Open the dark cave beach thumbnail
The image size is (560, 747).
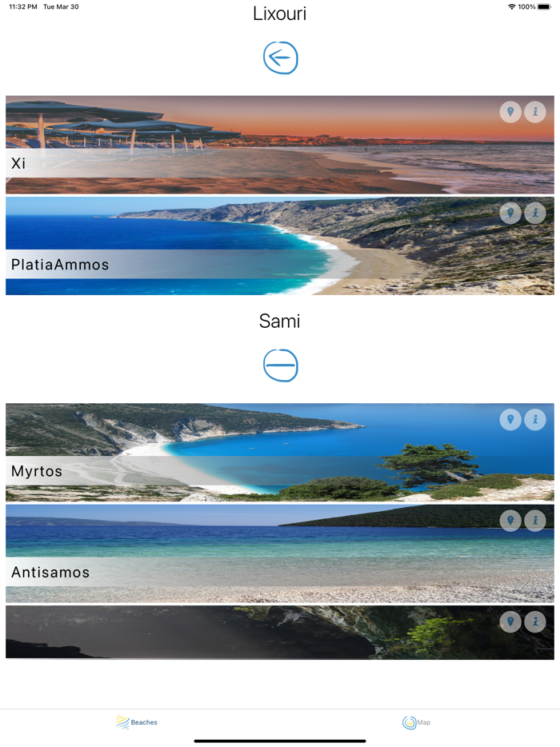click(280, 633)
